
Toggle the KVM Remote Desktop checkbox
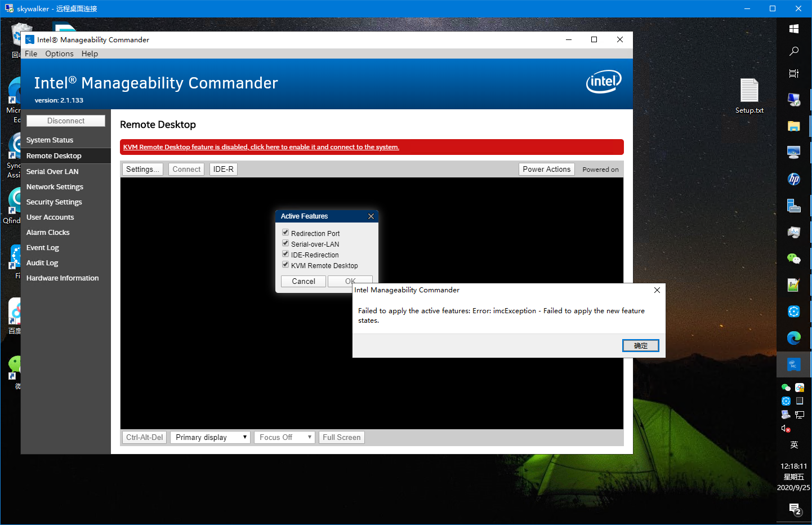pyautogui.click(x=285, y=264)
